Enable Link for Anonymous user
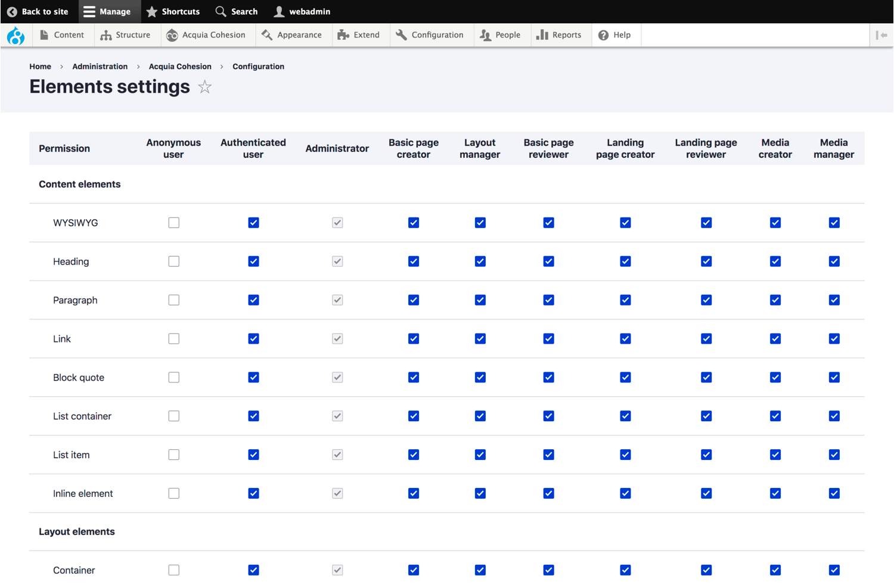 pos(173,339)
